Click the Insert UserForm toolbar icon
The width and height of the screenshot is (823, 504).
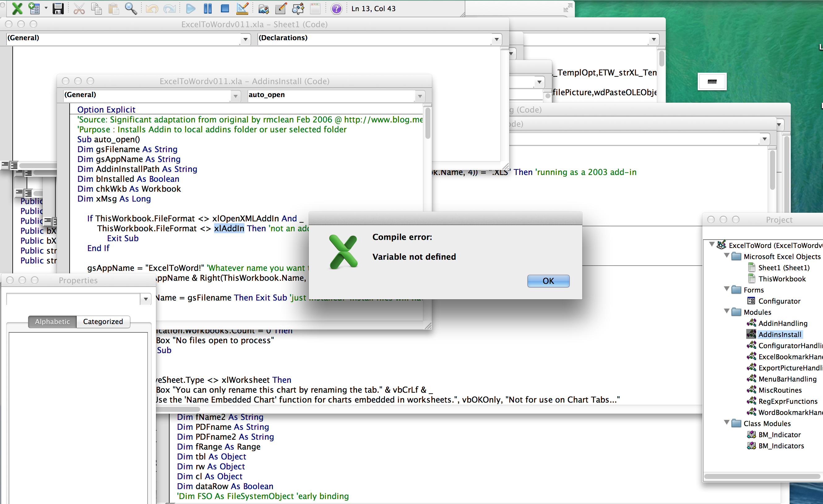click(x=34, y=8)
